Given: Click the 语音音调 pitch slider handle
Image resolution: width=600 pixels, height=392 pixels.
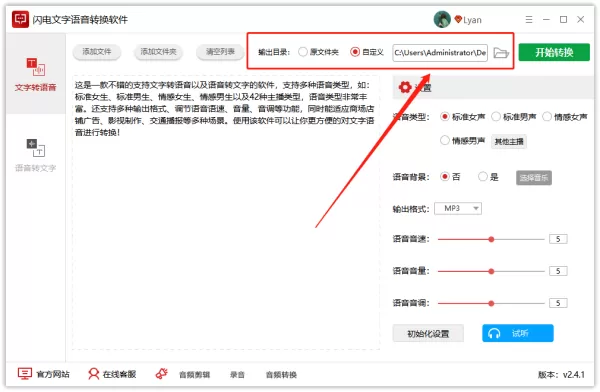Looking at the screenshot, I should click(x=491, y=304).
